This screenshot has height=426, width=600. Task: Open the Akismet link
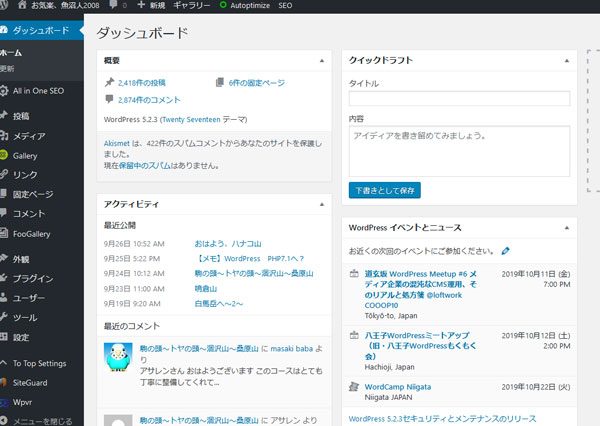coord(117,143)
